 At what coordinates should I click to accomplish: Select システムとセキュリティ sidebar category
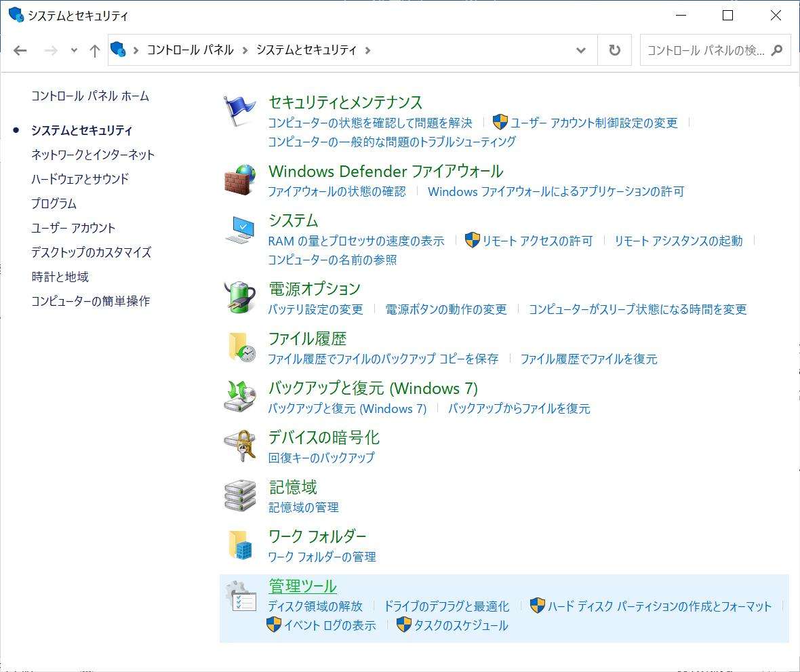click(x=81, y=130)
